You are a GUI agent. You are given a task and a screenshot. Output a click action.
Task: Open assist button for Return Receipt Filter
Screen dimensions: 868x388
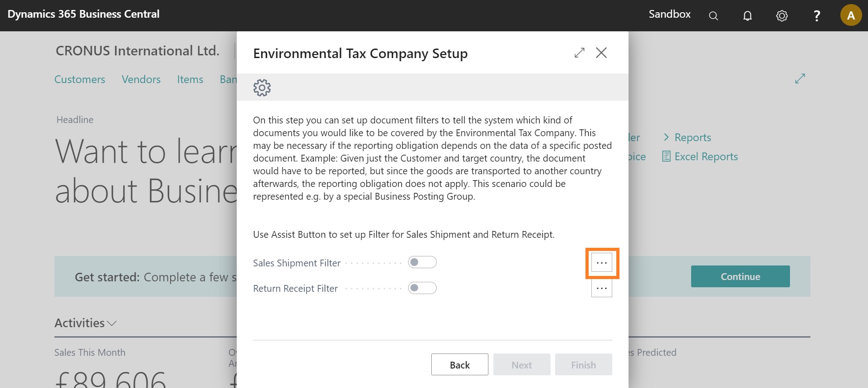pos(602,289)
